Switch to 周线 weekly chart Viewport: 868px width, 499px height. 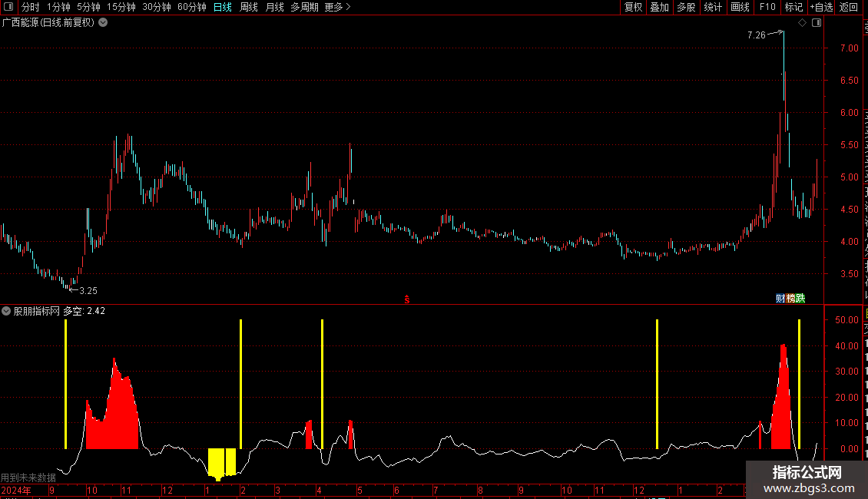click(x=249, y=7)
